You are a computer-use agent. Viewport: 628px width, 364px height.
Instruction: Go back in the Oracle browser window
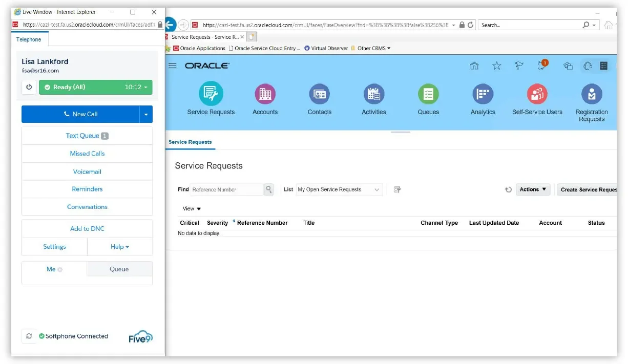click(x=170, y=25)
